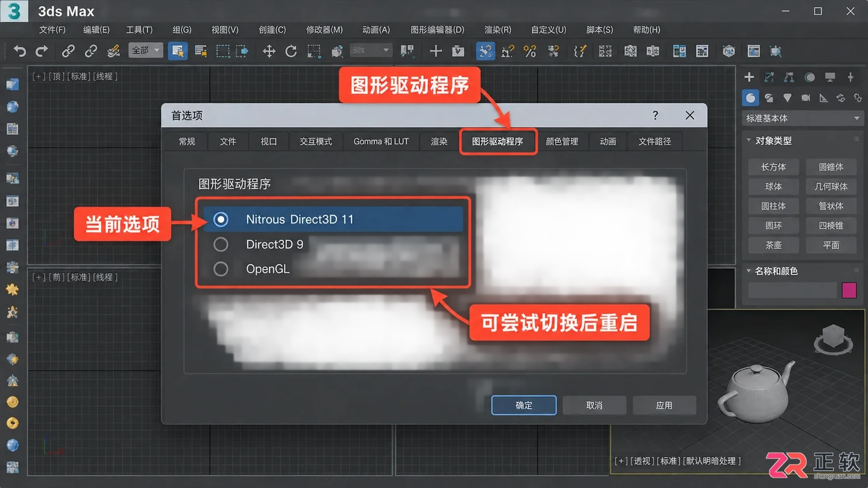Switch to the 颜色管理 tab
Image resolution: width=868 pixels, height=488 pixels.
tap(562, 142)
